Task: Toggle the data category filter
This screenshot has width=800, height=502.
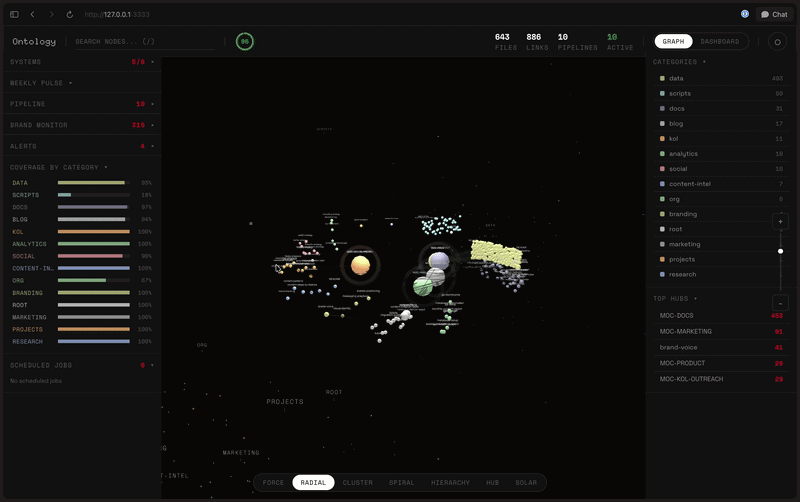Action: [x=676, y=78]
